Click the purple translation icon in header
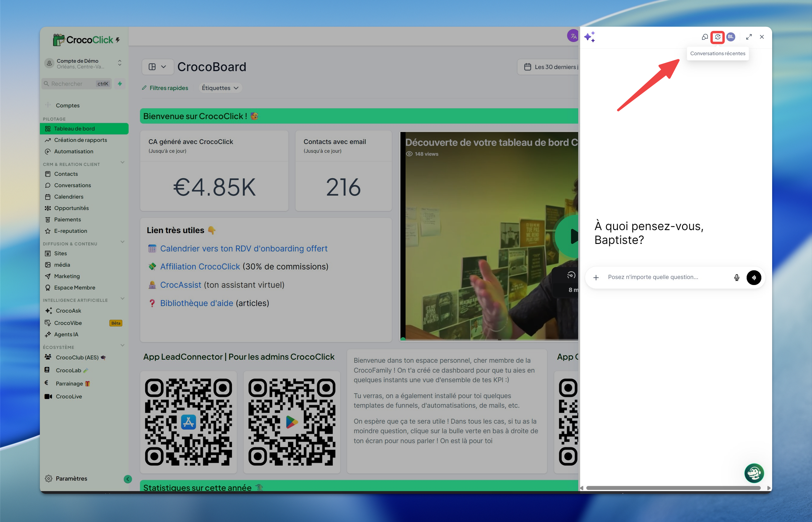The image size is (812, 522). tap(573, 36)
